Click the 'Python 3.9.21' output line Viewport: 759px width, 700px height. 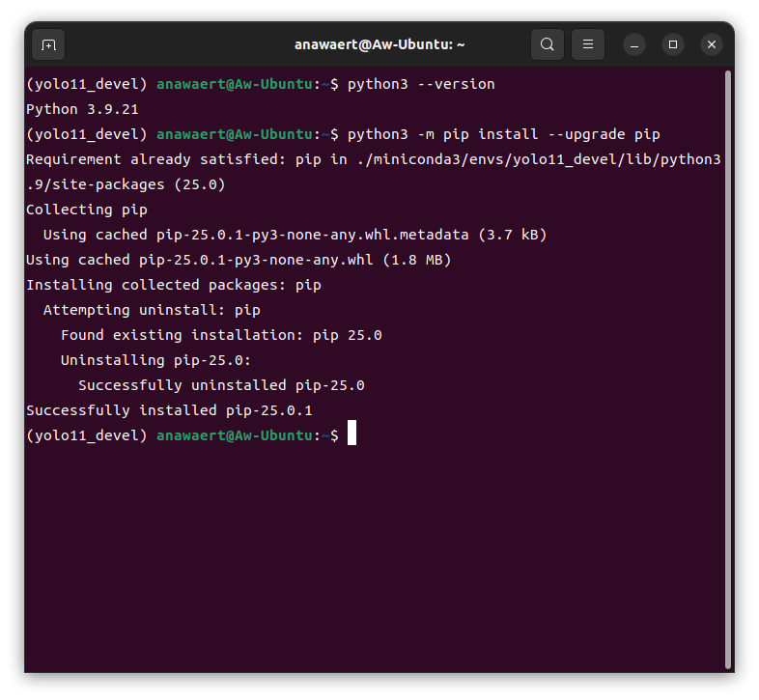pyautogui.click(x=77, y=109)
